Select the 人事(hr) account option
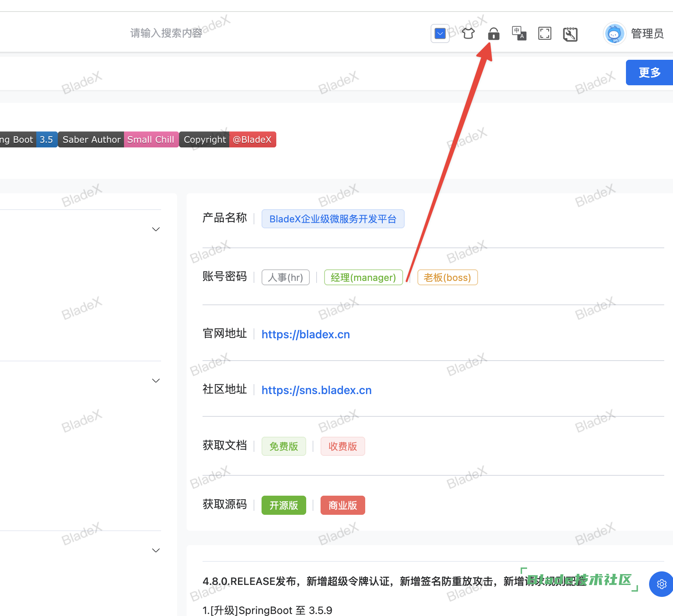The height and width of the screenshot is (616, 673). click(x=285, y=277)
